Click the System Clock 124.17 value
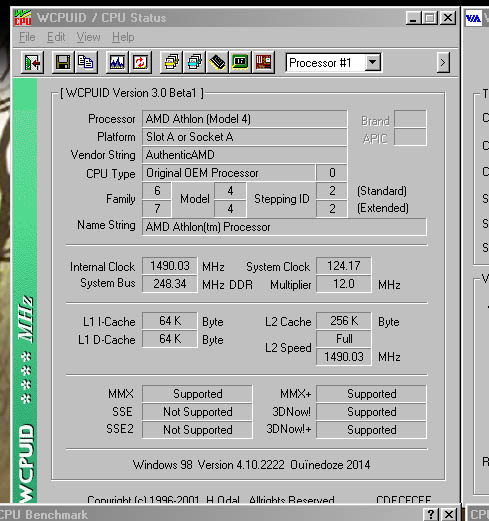 click(344, 266)
